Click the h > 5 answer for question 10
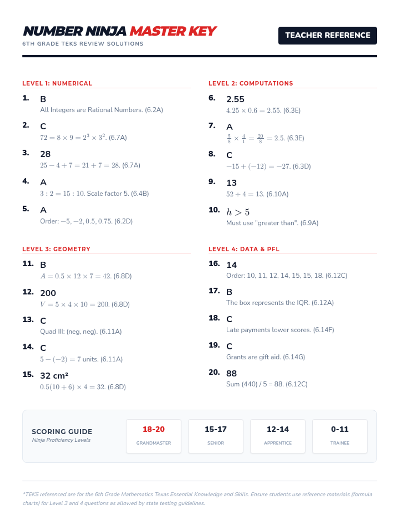399x532 pixels. coord(238,212)
